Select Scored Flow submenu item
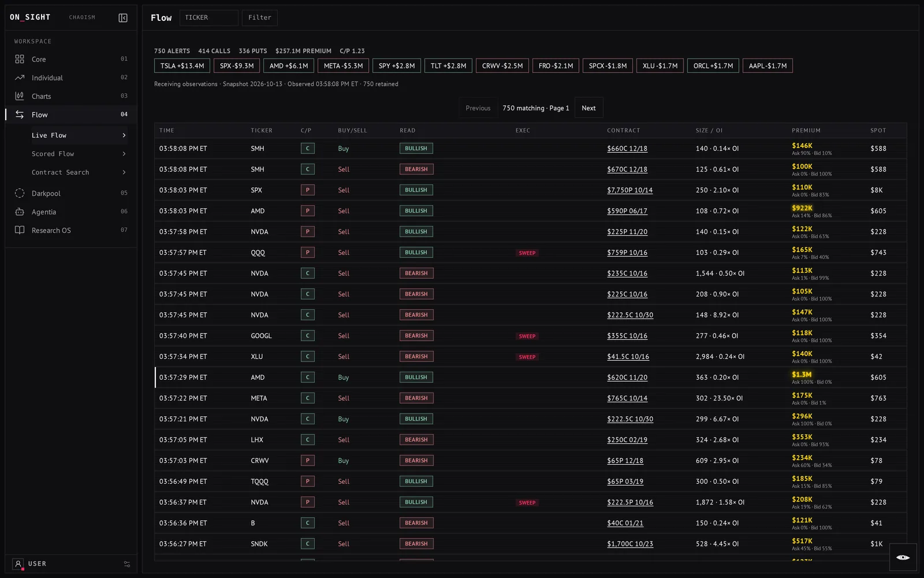 click(x=79, y=154)
